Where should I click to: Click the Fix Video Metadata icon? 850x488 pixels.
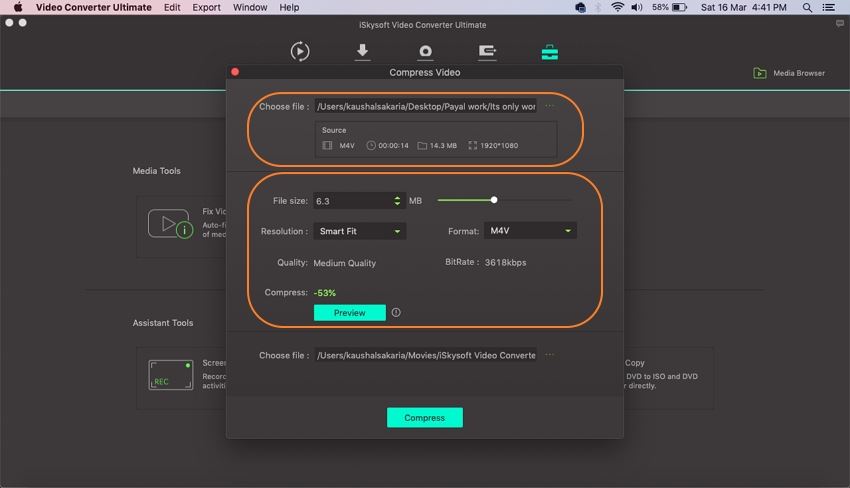(169, 223)
